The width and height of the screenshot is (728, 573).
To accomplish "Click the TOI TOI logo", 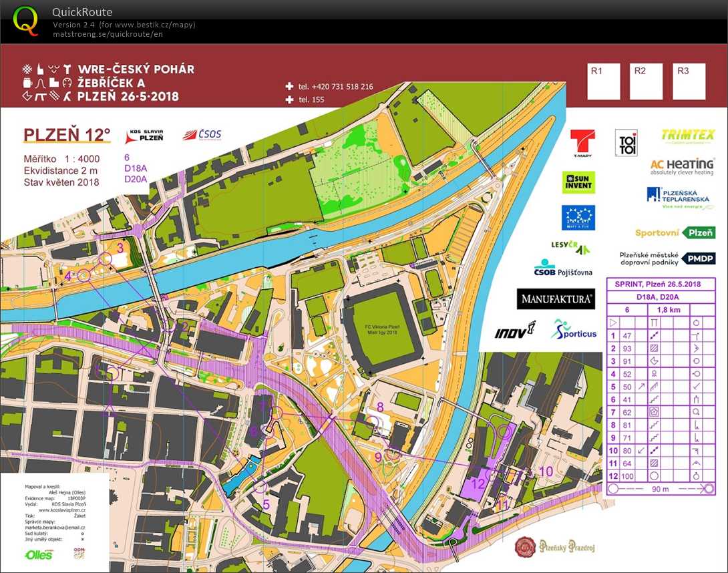I will pyautogui.click(x=626, y=143).
